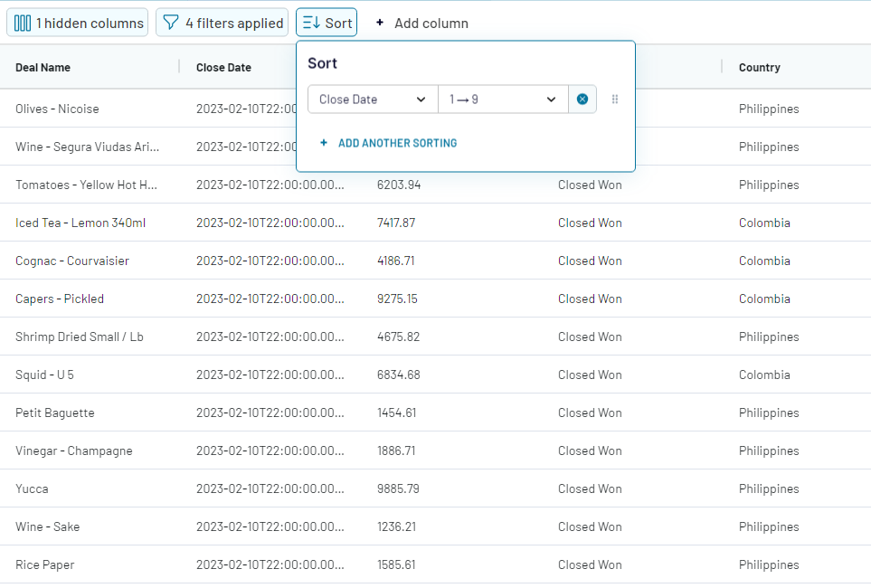Click the Sort arrows icon
The width and height of the screenshot is (871, 588).
(311, 23)
